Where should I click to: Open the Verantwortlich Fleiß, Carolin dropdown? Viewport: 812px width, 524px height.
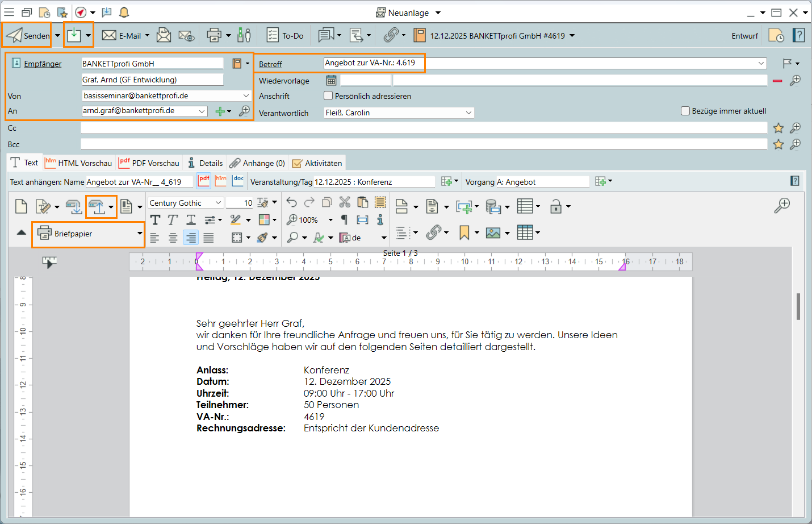click(x=468, y=113)
